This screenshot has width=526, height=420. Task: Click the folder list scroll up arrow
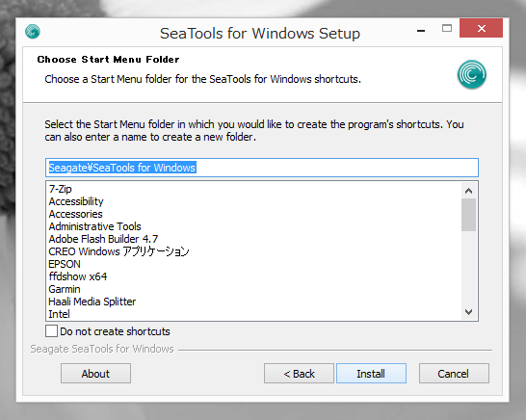(x=468, y=191)
